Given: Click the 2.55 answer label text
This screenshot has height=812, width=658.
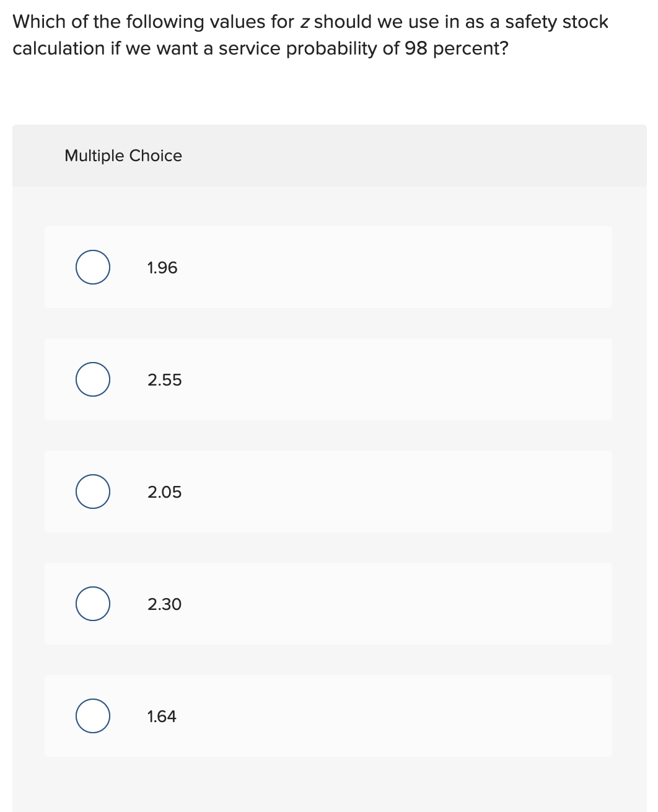Looking at the screenshot, I should (x=165, y=379).
